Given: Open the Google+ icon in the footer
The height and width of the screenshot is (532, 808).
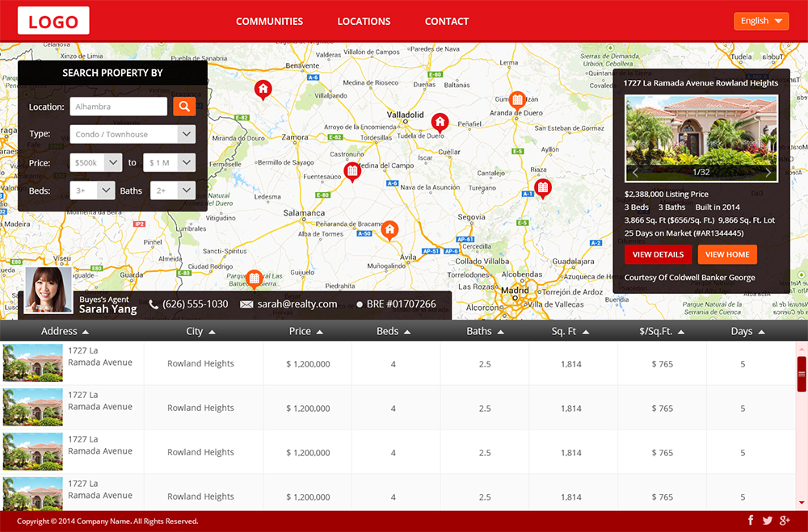Looking at the screenshot, I should point(784,521).
